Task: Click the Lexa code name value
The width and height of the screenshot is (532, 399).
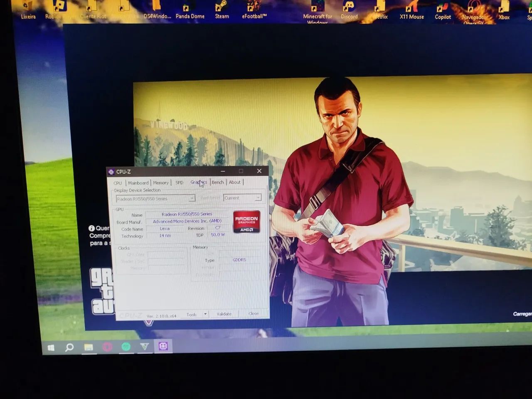Action: click(x=165, y=229)
